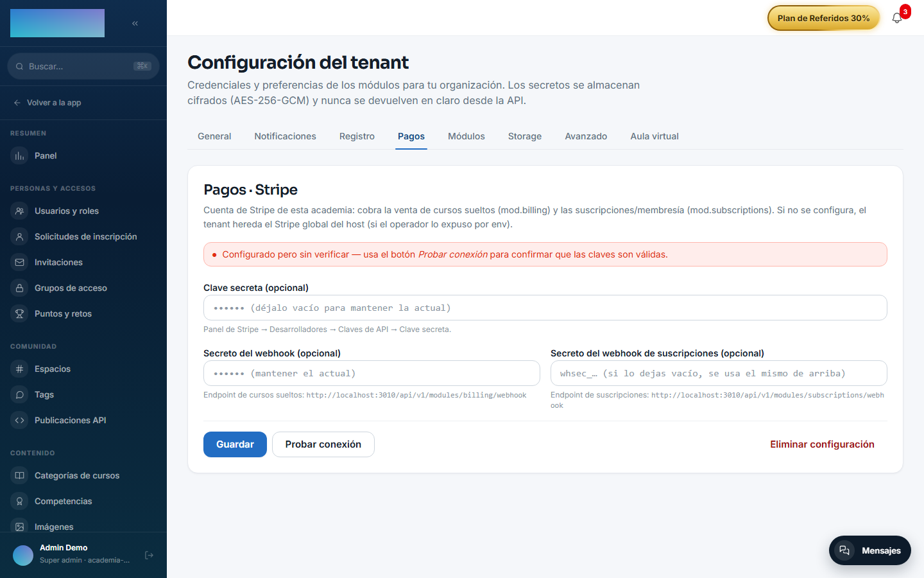Image resolution: width=924 pixels, height=578 pixels.
Task: Click the logo in the sidebar header
Action: pos(57,23)
